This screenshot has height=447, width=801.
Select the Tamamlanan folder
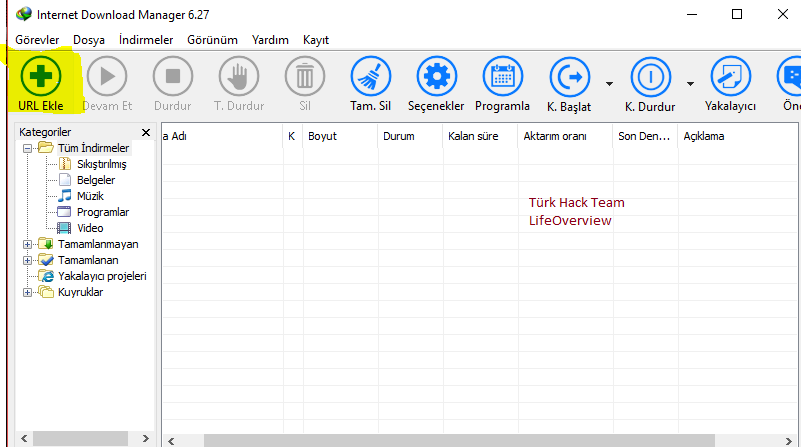(88, 260)
